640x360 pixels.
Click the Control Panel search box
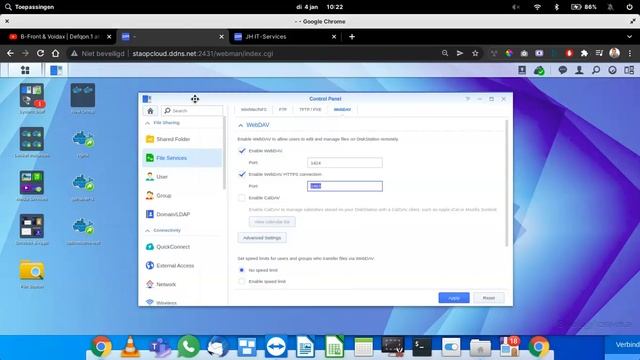click(192, 111)
